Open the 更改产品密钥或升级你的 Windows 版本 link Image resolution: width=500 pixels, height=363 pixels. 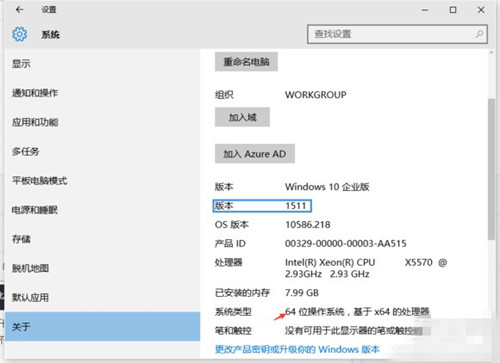pyautogui.click(x=297, y=349)
